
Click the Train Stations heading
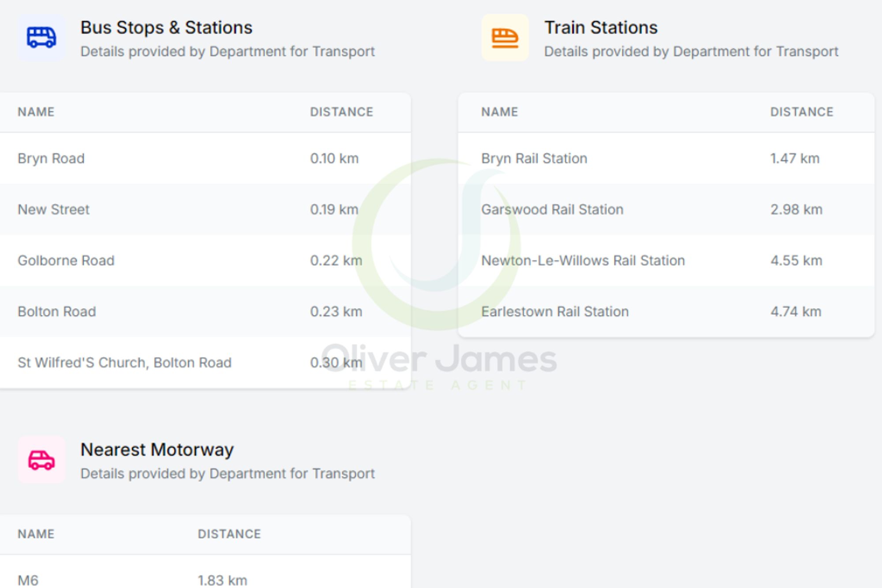click(601, 28)
